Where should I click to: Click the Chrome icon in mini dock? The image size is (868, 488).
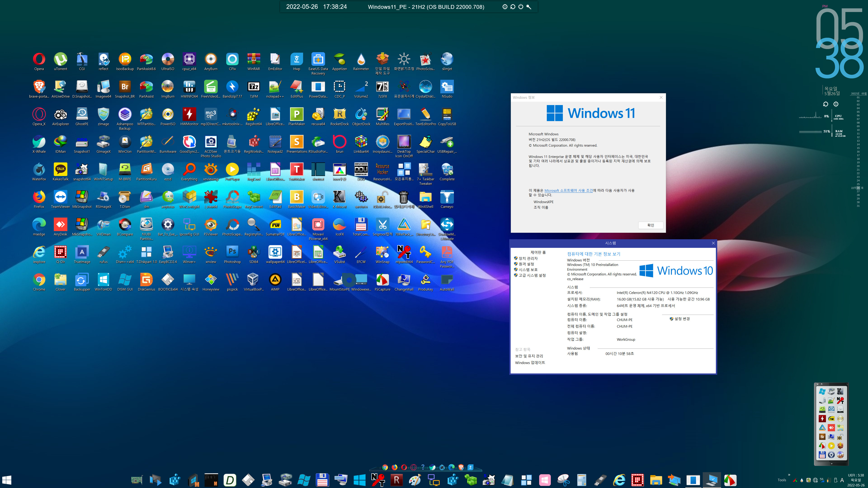click(x=385, y=467)
